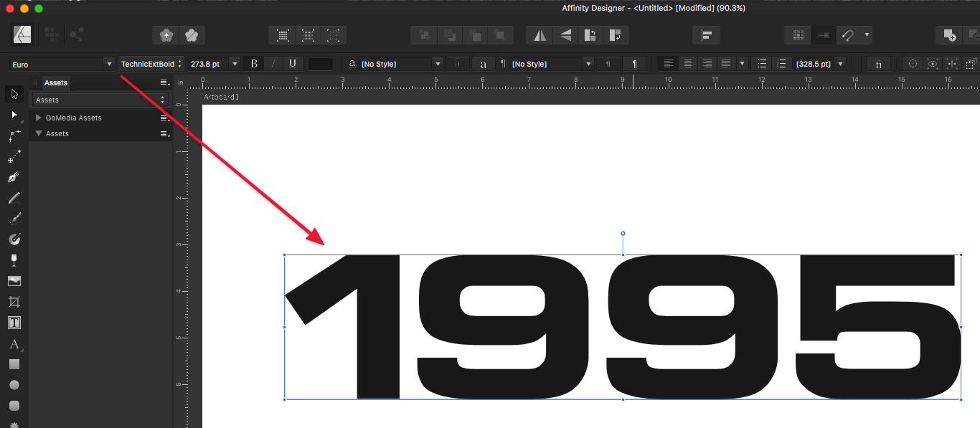Open the font size 273.8 pt dropdown
The image size is (980, 428).
pyautogui.click(x=234, y=65)
